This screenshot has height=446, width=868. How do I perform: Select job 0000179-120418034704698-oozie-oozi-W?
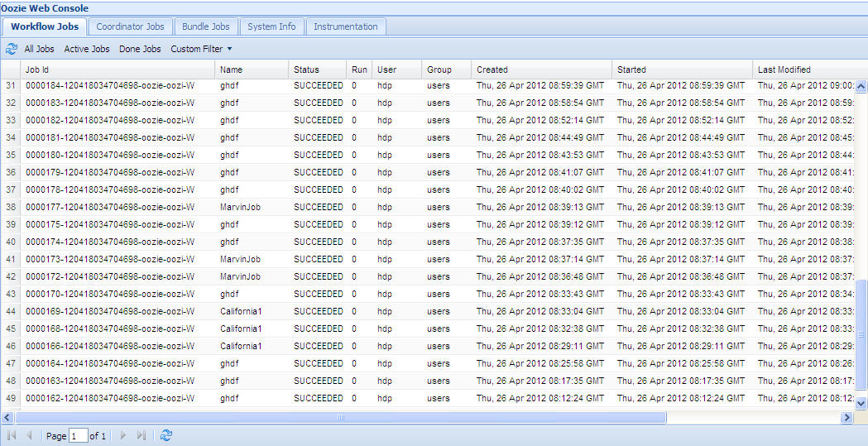click(110, 173)
